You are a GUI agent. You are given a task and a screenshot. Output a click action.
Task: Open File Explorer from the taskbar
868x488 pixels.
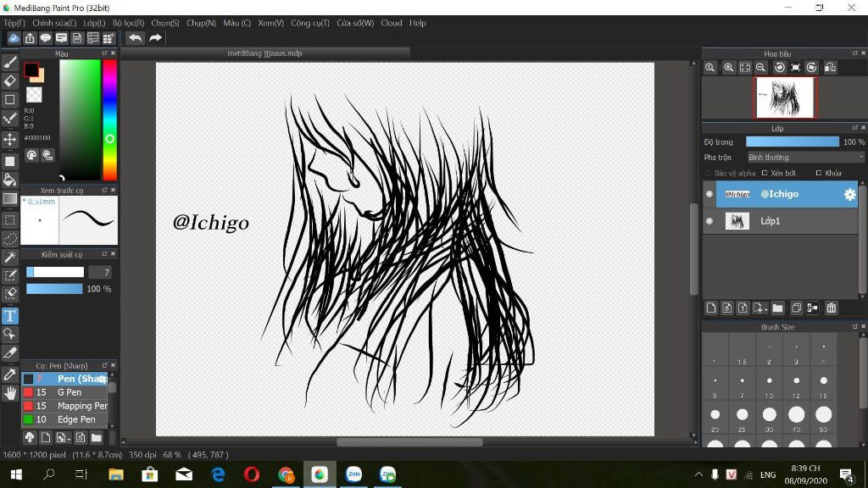[116, 474]
